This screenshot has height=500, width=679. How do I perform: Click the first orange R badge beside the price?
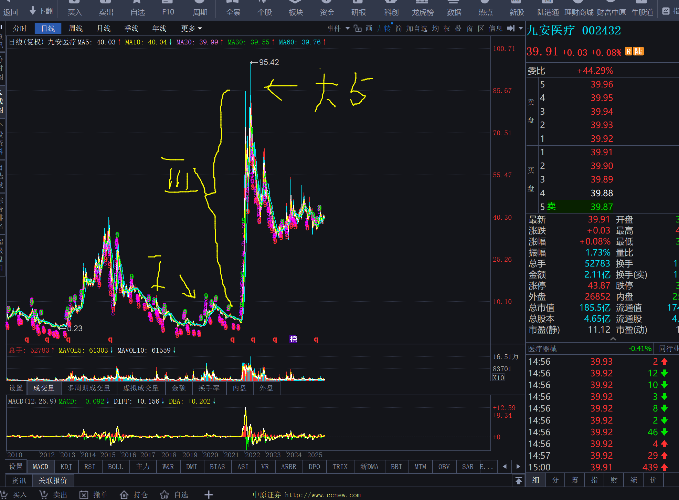pyautogui.click(x=628, y=52)
